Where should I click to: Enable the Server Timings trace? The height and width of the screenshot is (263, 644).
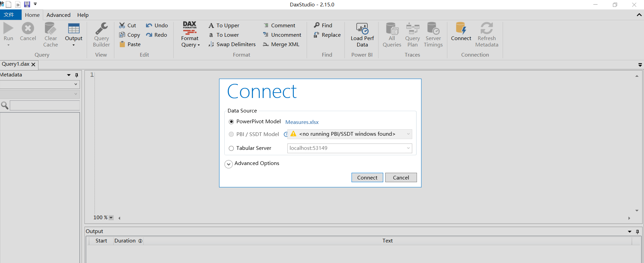(x=433, y=35)
